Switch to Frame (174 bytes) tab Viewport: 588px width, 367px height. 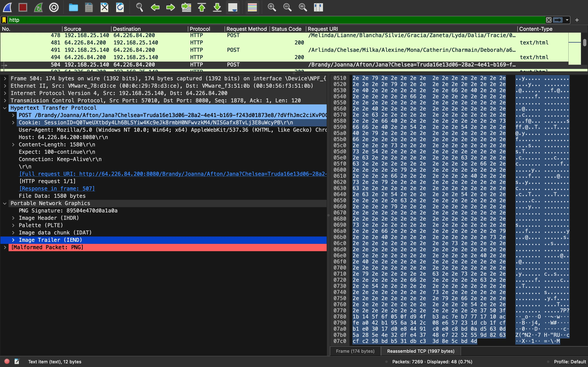[x=355, y=351]
